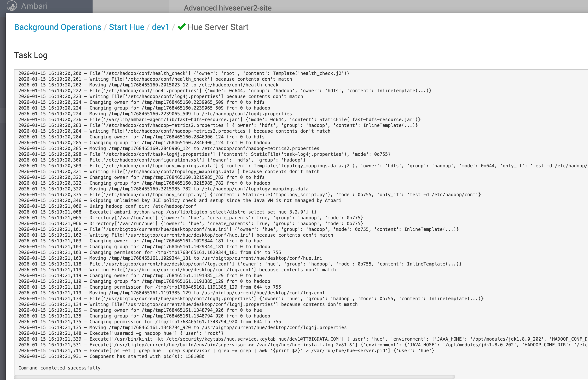This screenshot has height=380, width=588.
Task: Open the Background Operations breadcrumb link
Action: [x=58, y=27]
